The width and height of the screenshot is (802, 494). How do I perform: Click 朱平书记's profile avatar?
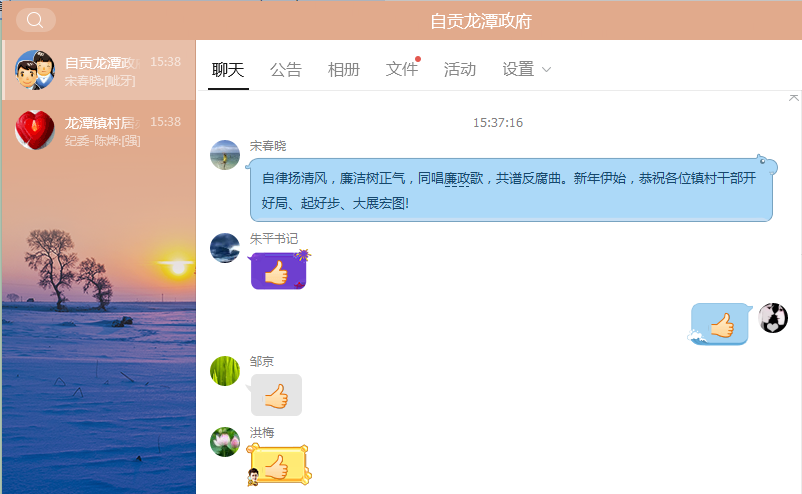tap(225, 248)
